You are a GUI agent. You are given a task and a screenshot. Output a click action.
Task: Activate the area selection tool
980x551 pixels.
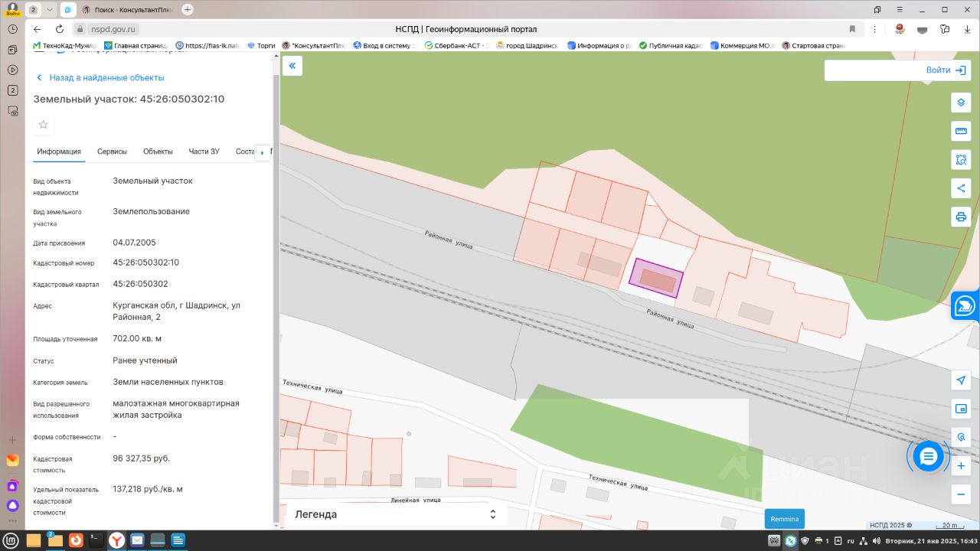click(x=961, y=160)
